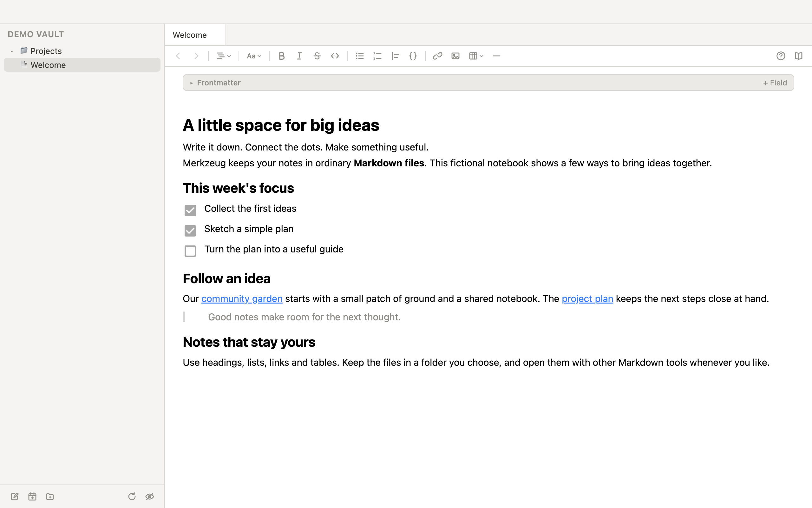This screenshot has width=812, height=508.
Task: Insert a horizontal rule
Action: pyautogui.click(x=497, y=56)
